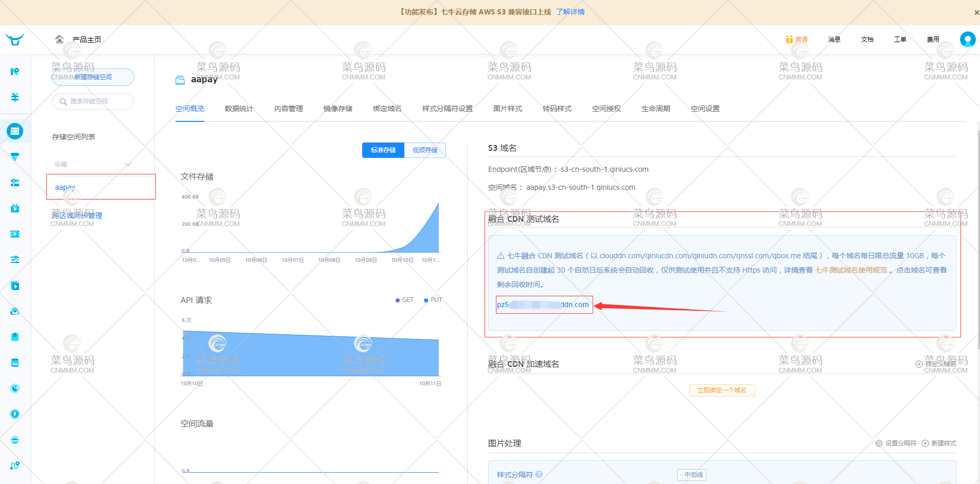The image size is (980, 484).
Task: Open the sliders settings sidebar icon
Action: (x=15, y=260)
